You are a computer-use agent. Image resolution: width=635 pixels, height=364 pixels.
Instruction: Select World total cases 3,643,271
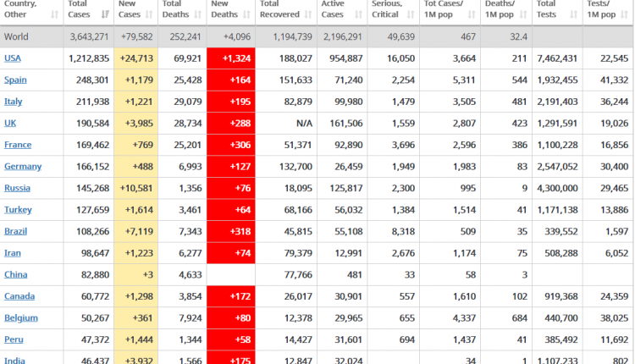(89, 37)
